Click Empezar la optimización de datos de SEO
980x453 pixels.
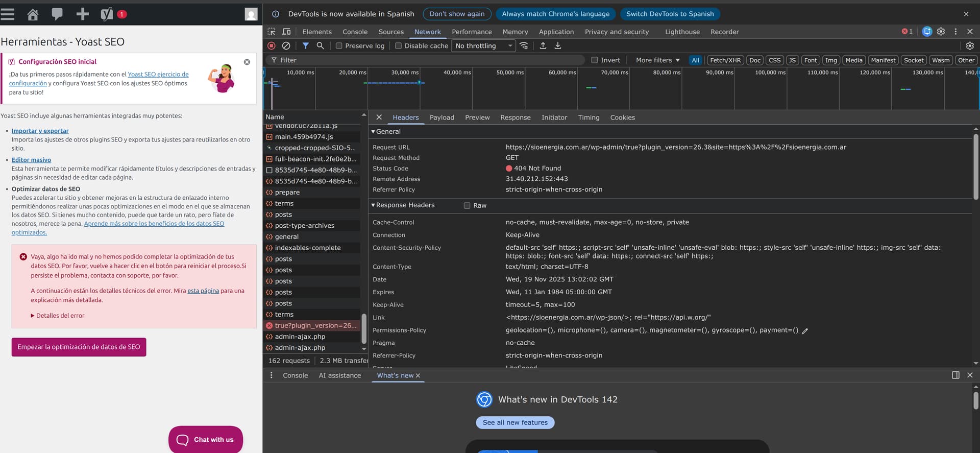tap(79, 347)
